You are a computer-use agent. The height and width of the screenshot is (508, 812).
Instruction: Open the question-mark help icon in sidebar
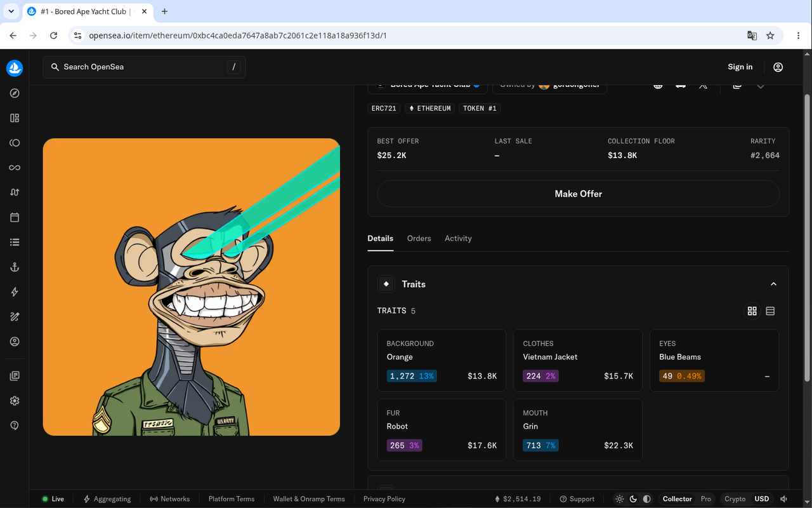coord(15,425)
